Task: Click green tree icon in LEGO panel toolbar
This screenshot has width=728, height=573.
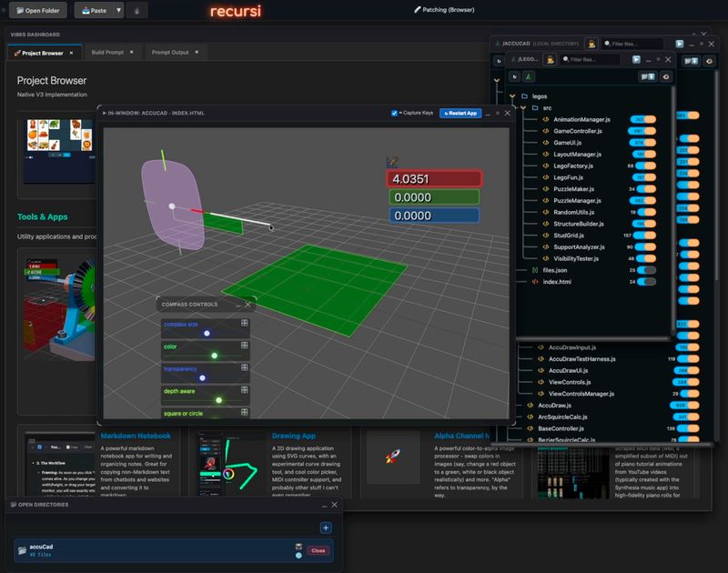Action: 529,76
